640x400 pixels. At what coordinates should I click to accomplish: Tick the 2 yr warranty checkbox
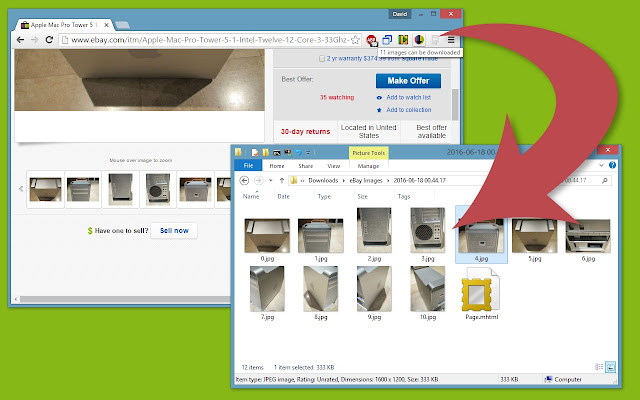(x=322, y=59)
